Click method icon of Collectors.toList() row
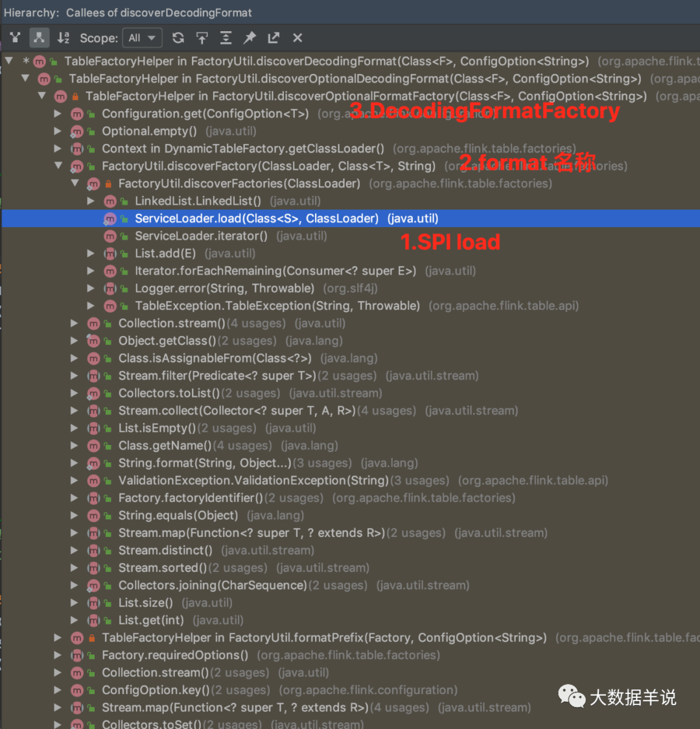 [93, 393]
